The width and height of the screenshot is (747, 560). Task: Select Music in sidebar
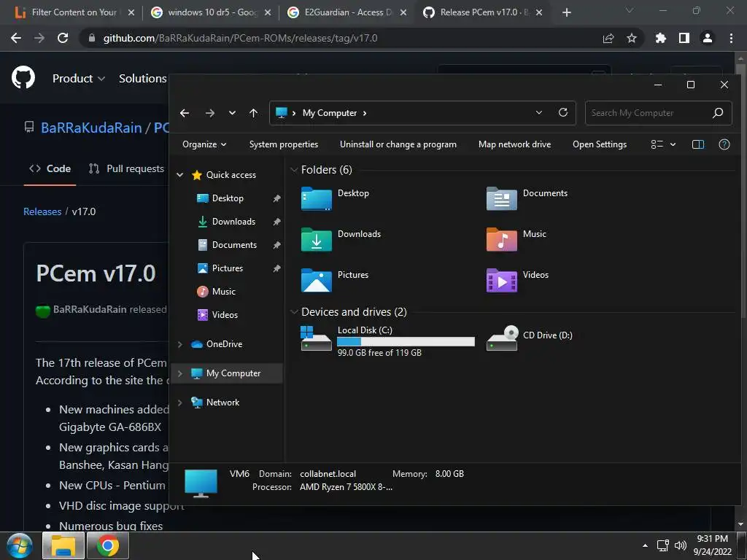[x=223, y=292]
